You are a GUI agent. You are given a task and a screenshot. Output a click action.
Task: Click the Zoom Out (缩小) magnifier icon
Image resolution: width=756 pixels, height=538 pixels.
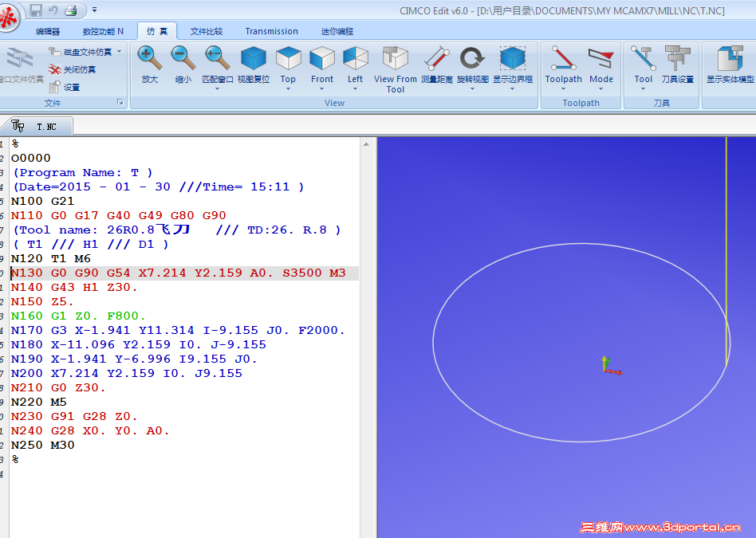[x=183, y=58]
